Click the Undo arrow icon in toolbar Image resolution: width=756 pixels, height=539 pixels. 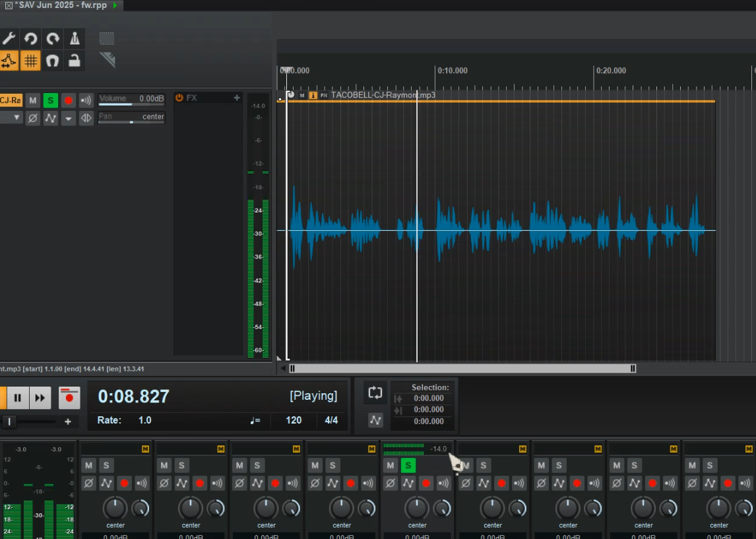point(30,38)
